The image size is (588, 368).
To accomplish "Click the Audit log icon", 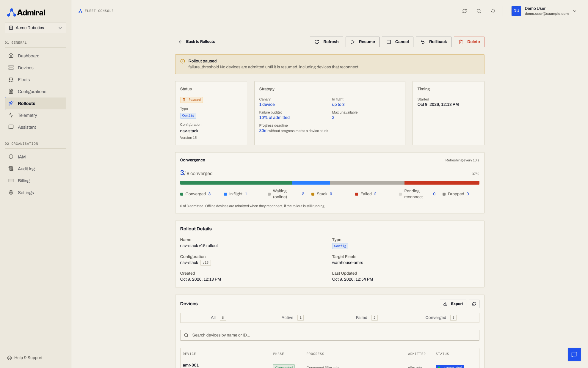I will (11, 169).
